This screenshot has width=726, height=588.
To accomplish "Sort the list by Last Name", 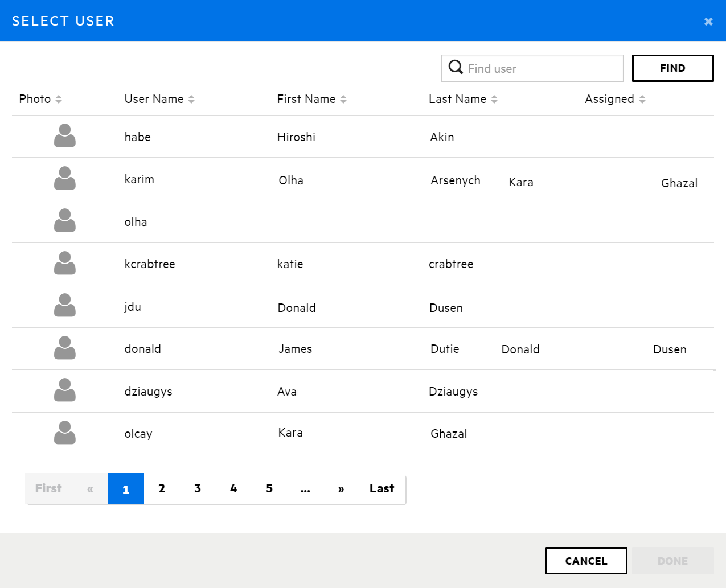I will click(x=494, y=100).
